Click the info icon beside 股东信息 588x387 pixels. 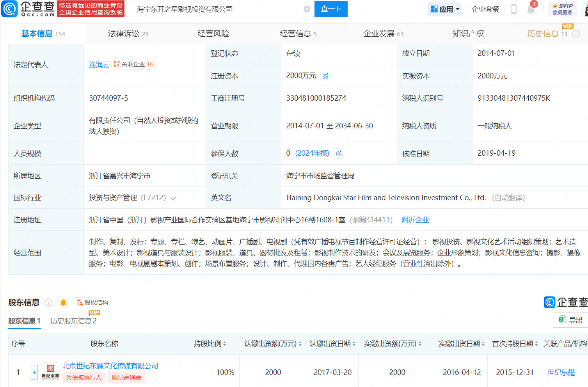click(48, 303)
